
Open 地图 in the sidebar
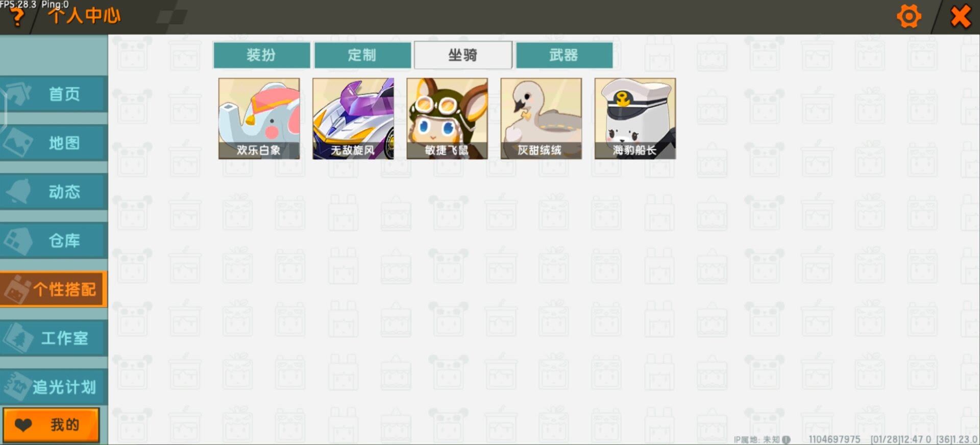[54, 143]
